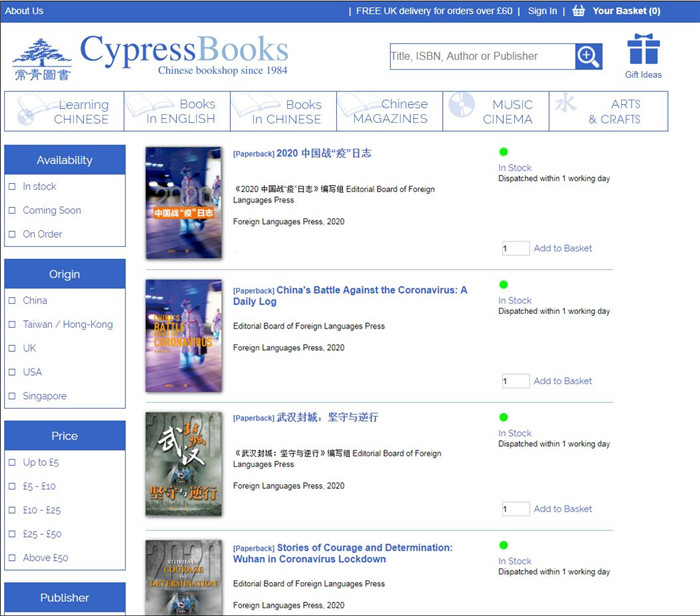The image size is (700, 616).
Task: Click the magnifying glass search button
Action: tap(588, 57)
